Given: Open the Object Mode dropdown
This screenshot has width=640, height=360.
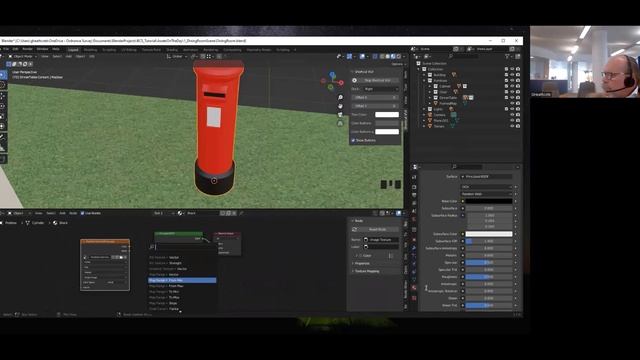Looking at the screenshot, I should pyautogui.click(x=23, y=56).
